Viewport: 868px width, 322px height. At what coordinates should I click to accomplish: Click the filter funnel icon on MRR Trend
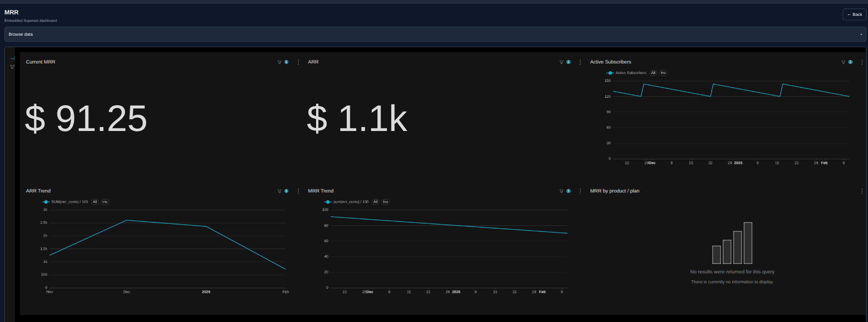(561, 191)
